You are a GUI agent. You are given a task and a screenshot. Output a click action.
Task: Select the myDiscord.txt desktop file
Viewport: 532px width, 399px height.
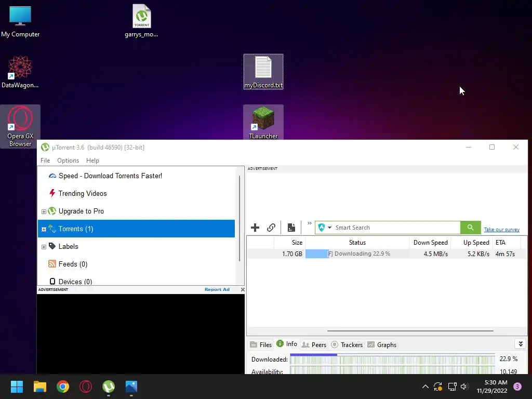coord(263,72)
